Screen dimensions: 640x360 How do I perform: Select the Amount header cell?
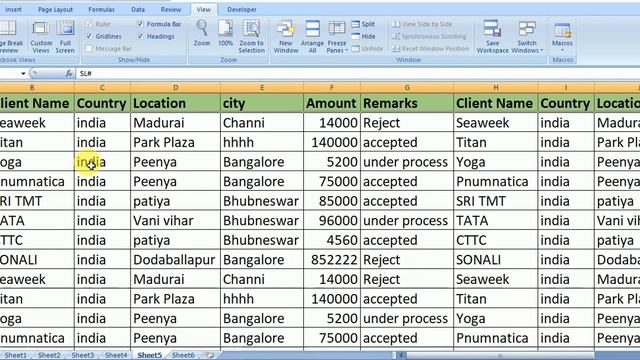tap(332, 103)
